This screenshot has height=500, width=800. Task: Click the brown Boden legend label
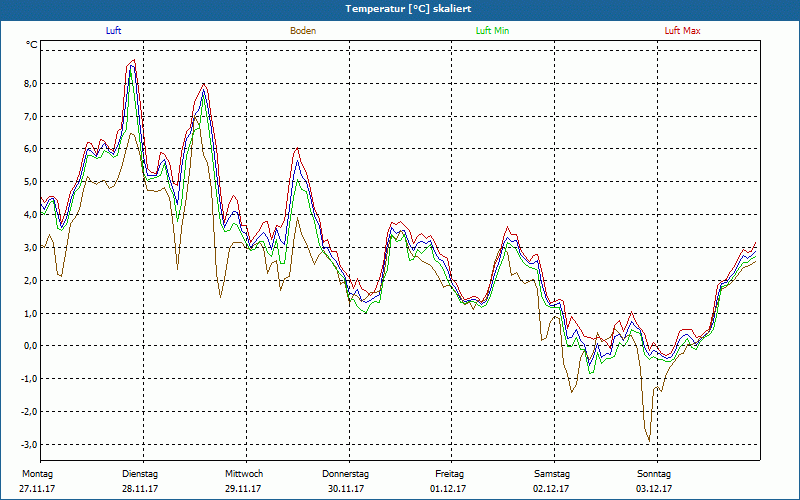303,31
